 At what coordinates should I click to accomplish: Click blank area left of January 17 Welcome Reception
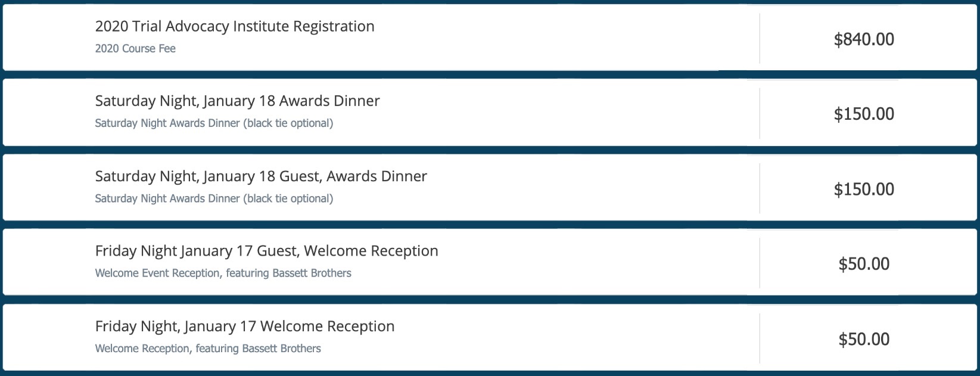point(49,337)
